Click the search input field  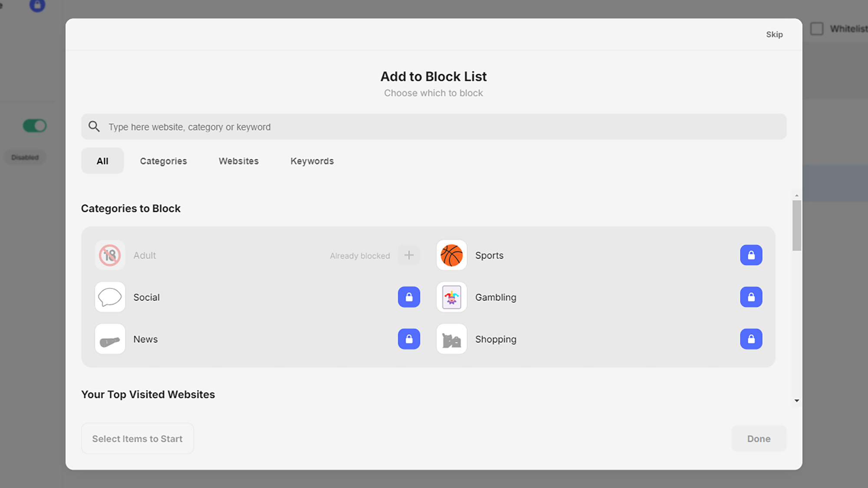point(434,126)
